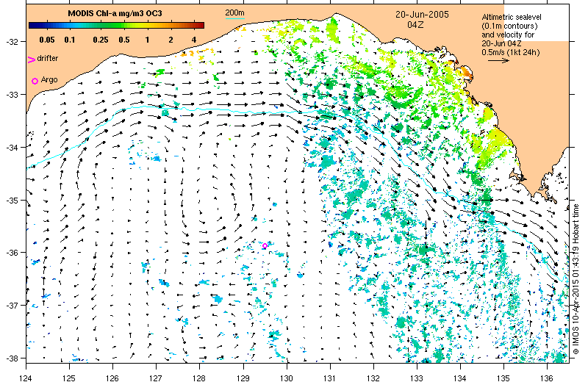Click the 'drifter' legend label

[x=48, y=59]
